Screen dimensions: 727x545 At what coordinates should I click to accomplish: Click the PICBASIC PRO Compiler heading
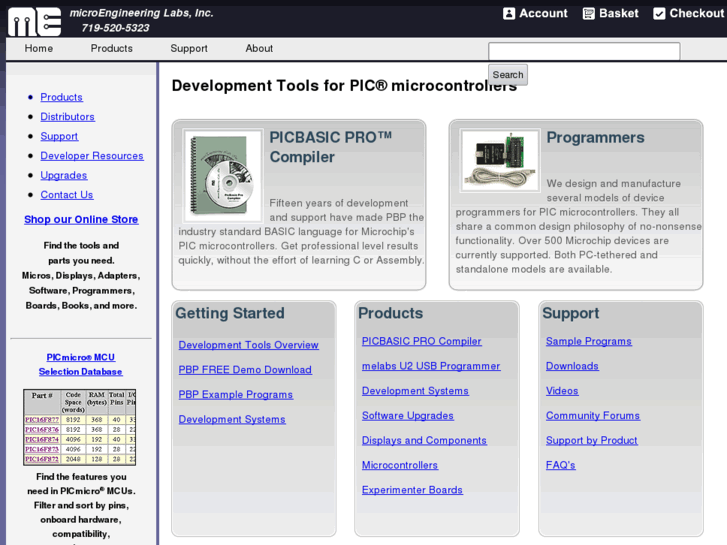coord(331,147)
